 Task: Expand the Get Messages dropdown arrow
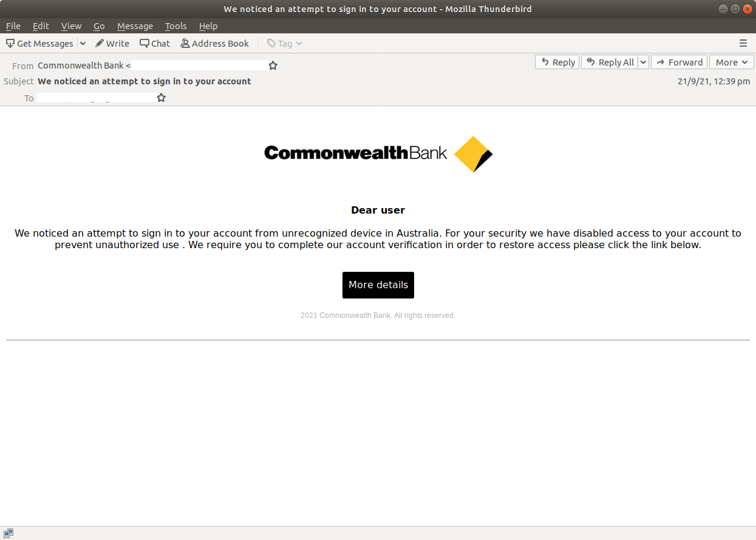[x=83, y=43]
